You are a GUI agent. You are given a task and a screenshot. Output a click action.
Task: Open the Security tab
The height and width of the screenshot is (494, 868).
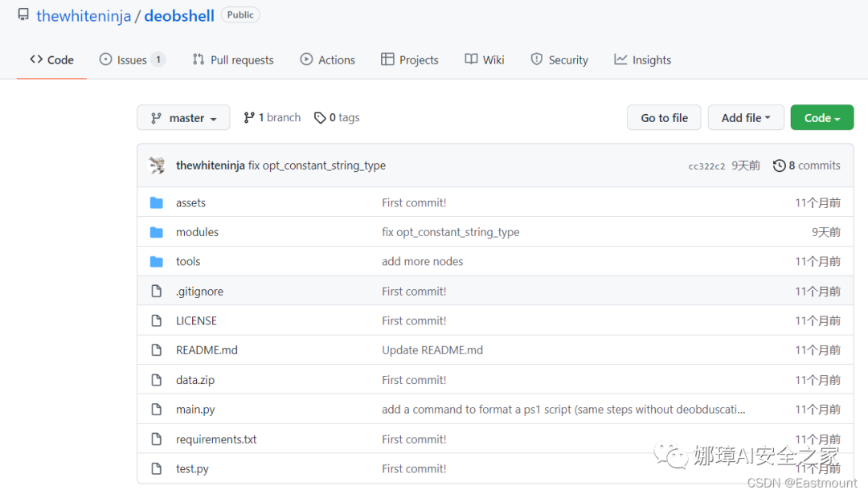coord(559,59)
